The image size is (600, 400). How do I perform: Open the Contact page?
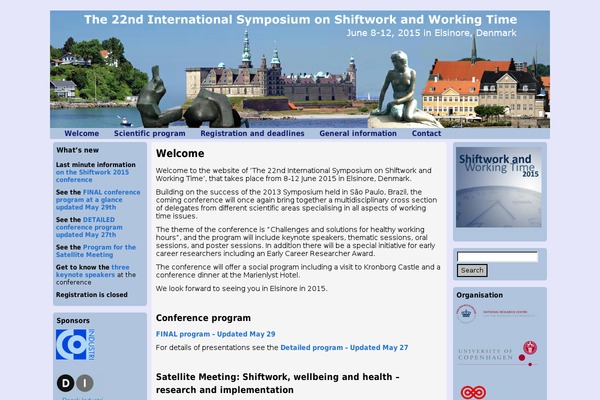pyautogui.click(x=426, y=133)
